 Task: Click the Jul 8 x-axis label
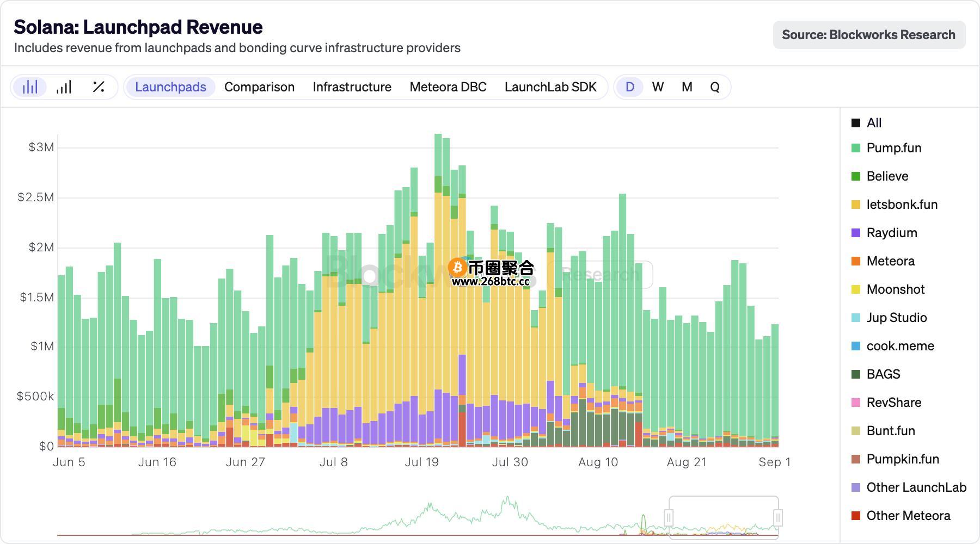(x=333, y=462)
